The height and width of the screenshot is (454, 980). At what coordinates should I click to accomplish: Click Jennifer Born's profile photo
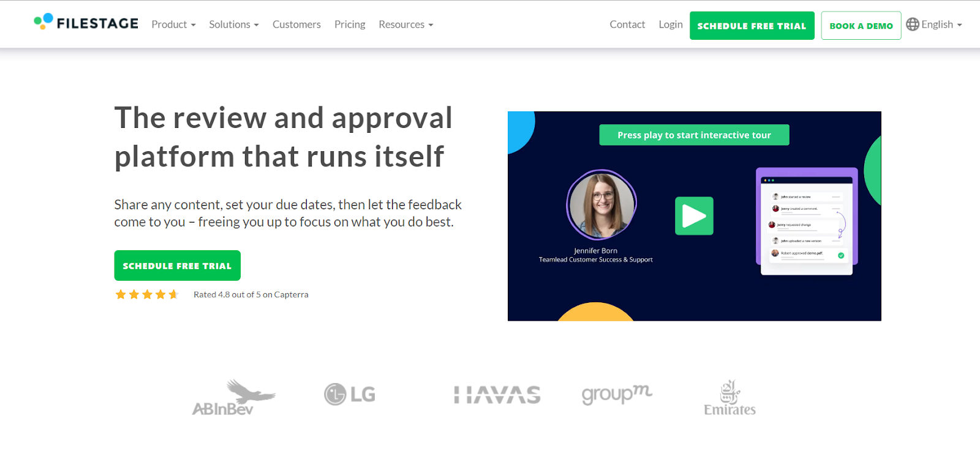pyautogui.click(x=601, y=204)
